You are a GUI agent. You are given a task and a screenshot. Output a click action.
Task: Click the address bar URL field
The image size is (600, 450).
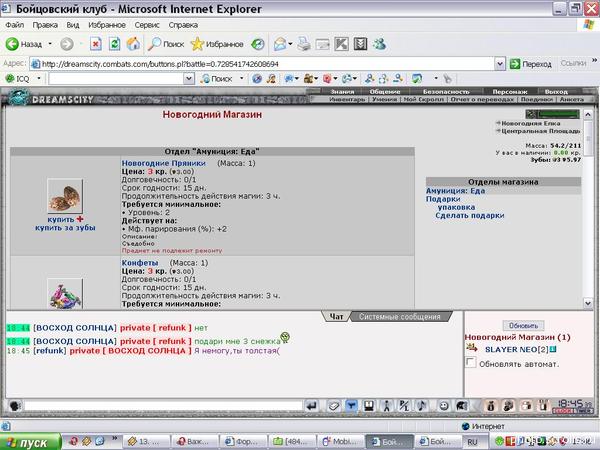(262, 64)
